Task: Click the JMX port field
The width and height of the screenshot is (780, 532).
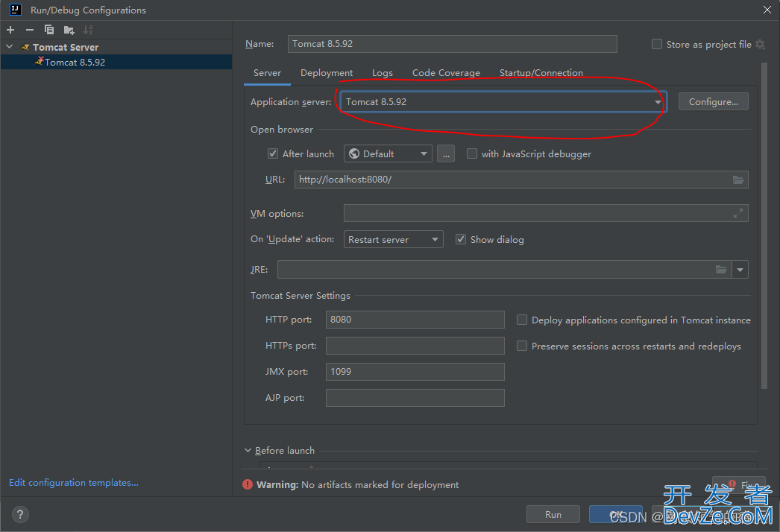Action: click(415, 372)
